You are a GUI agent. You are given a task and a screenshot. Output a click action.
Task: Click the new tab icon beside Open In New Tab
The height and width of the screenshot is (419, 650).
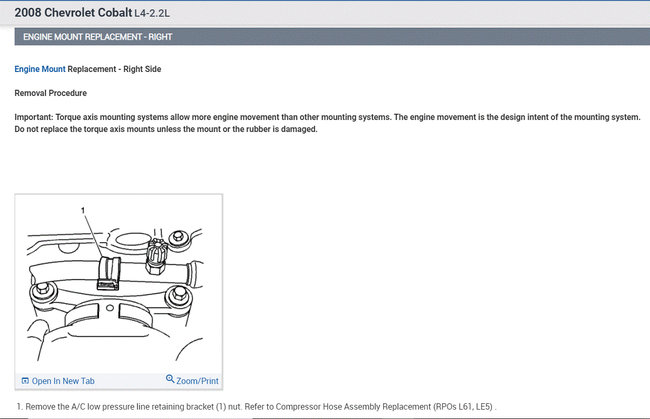coord(25,380)
